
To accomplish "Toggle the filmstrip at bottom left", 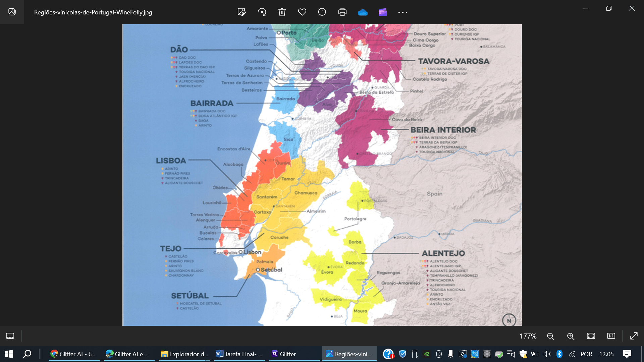I will click(x=10, y=336).
